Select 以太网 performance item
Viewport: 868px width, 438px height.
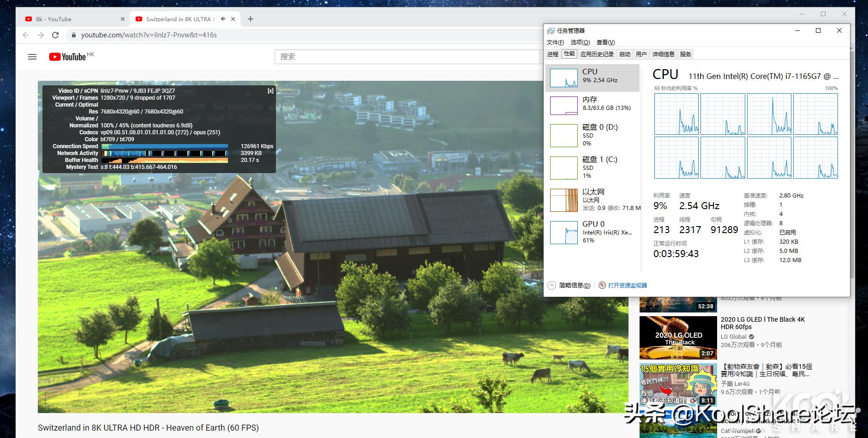click(593, 200)
